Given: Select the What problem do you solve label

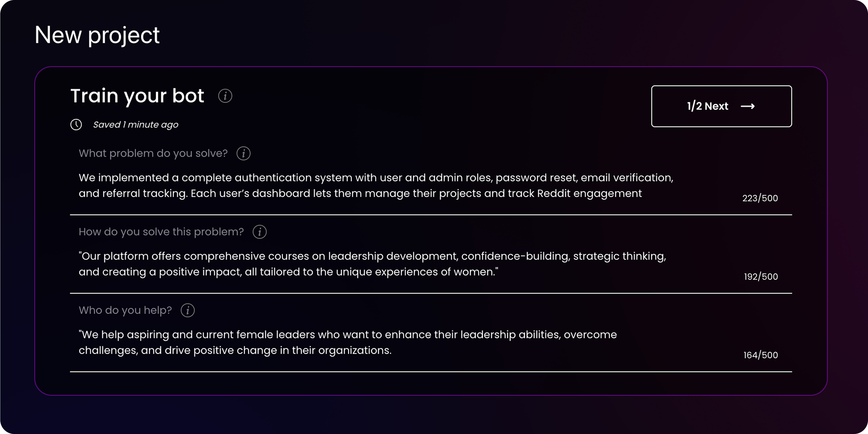Looking at the screenshot, I should coord(153,154).
